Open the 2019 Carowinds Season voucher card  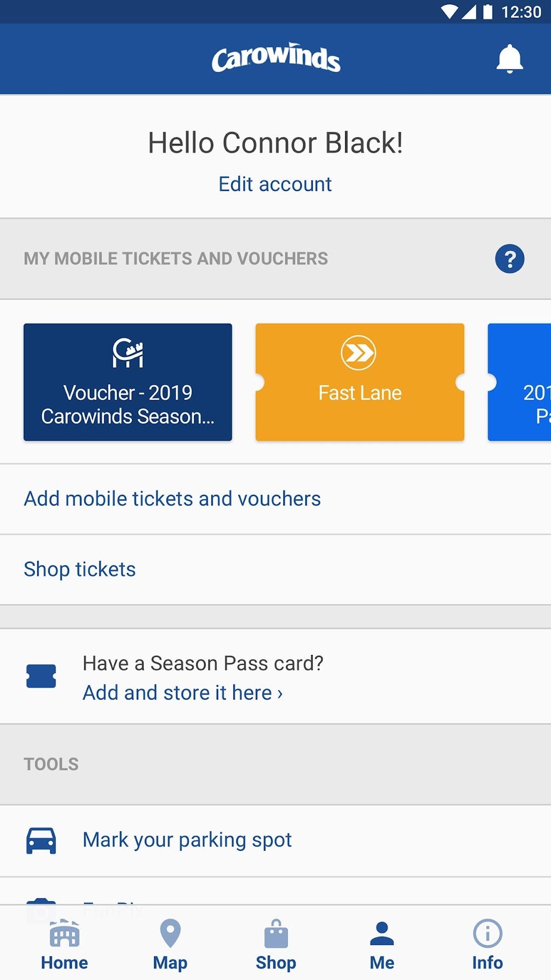127,383
